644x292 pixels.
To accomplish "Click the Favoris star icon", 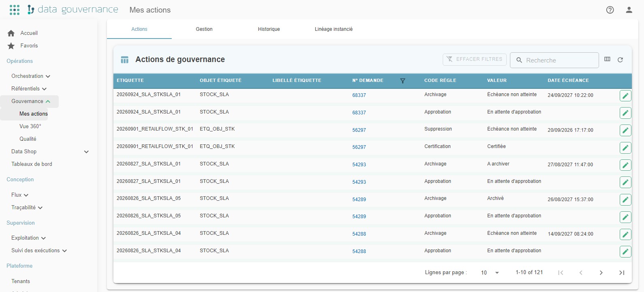I will 11,46.
